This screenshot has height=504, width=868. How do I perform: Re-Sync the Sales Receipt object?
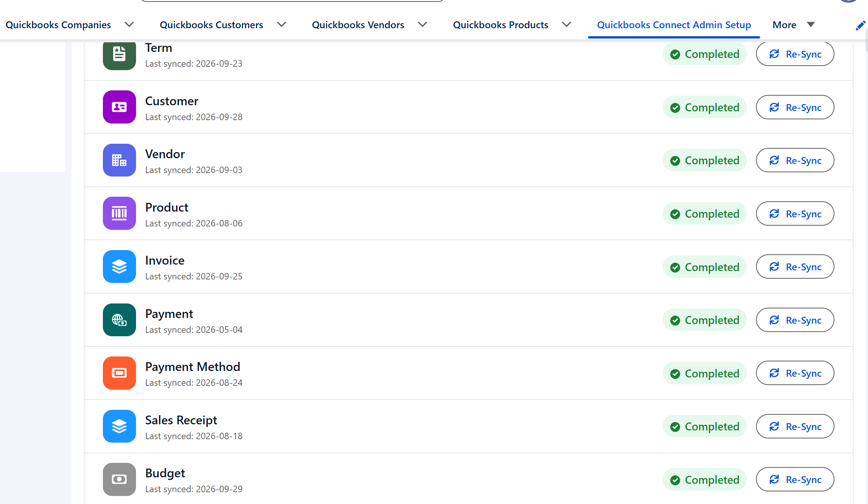tap(795, 426)
